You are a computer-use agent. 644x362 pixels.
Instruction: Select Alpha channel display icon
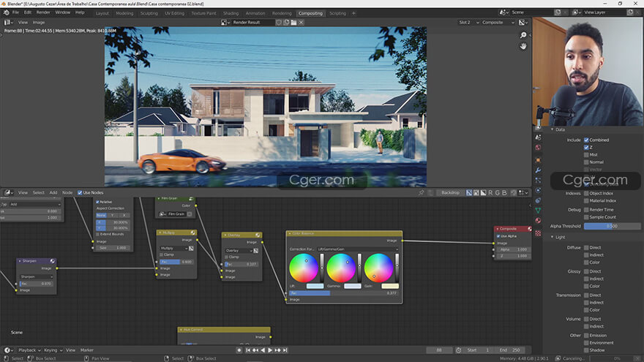point(484,192)
